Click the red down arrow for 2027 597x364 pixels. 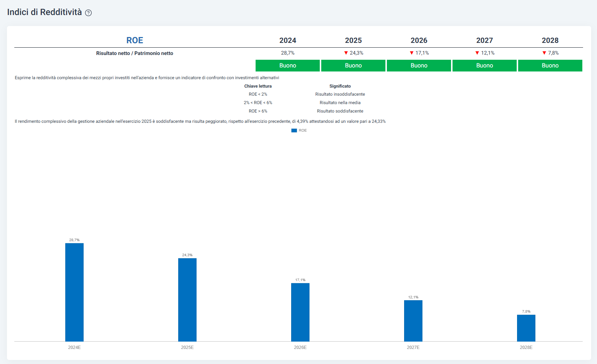point(477,53)
